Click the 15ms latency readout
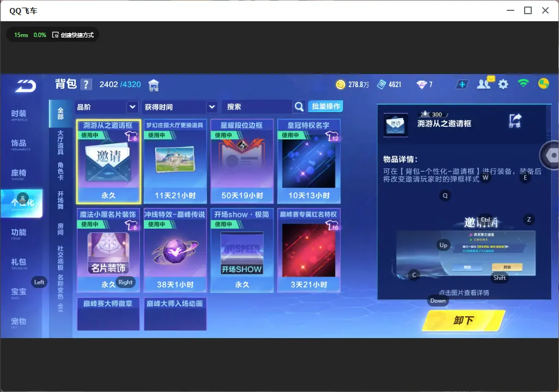The height and width of the screenshot is (392, 559). (x=21, y=35)
